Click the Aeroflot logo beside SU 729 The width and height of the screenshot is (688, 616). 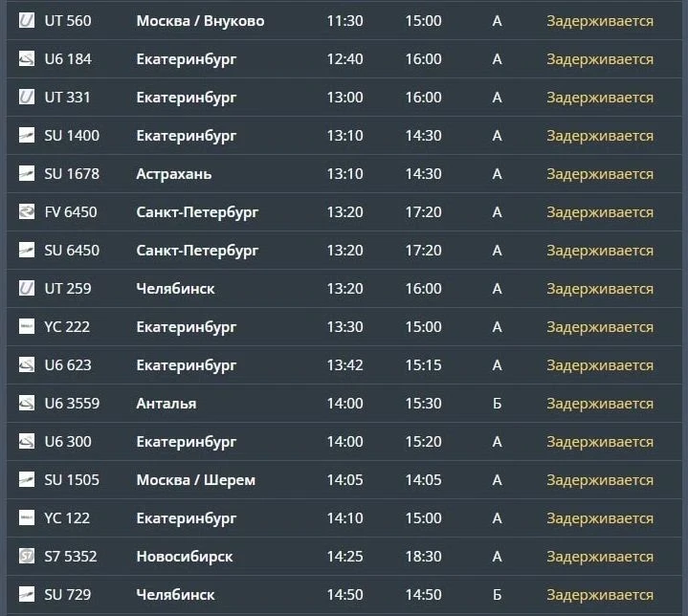pos(27,594)
